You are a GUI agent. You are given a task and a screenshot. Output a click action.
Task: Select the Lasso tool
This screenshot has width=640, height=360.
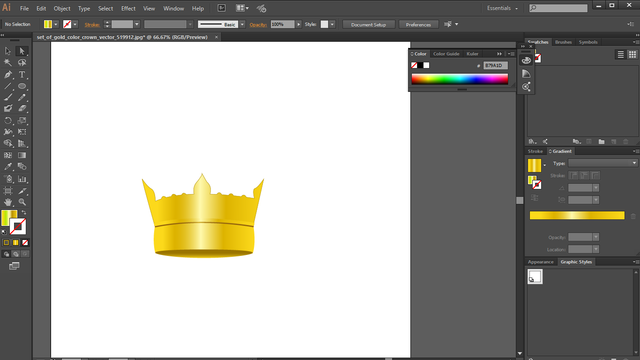pyautogui.click(x=22, y=62)
